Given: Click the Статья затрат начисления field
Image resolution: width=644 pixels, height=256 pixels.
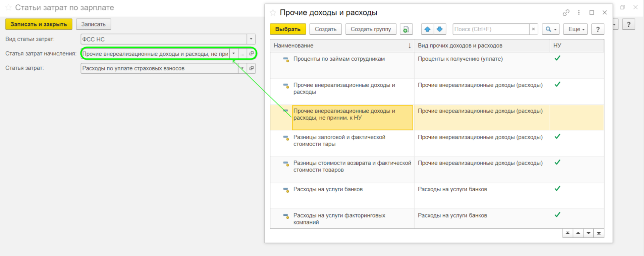Looking at the screenshot, I should coord(155,54).
